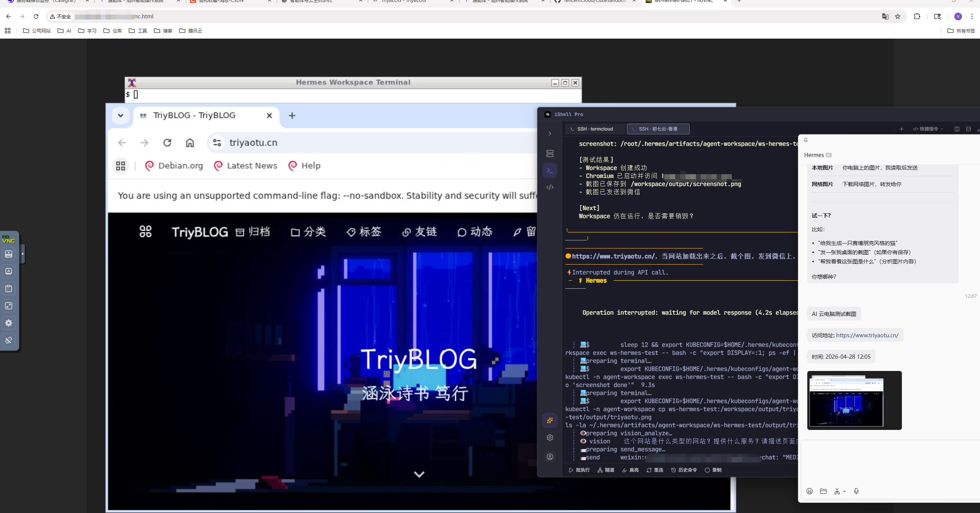Split iShell terminal horizontally
Image resolution: width=980 pixels, height=513 pixels.
(969, 129)
